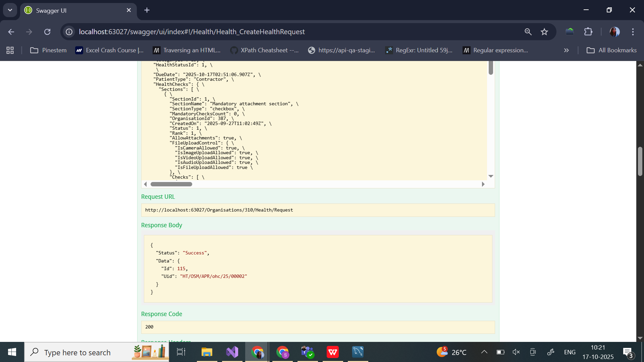
Task: Open the apps grid shortcut
Action: tap(10, 50)
